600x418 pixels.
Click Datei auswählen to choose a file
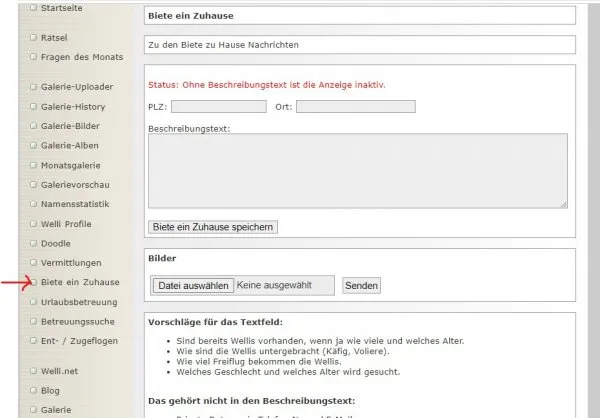pos(193,286)
